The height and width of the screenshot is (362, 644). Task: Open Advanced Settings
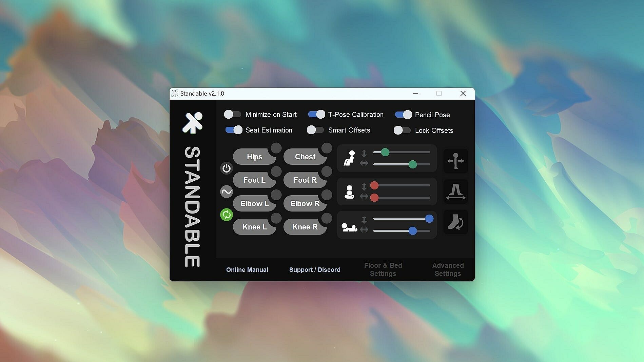click(448, 269)
